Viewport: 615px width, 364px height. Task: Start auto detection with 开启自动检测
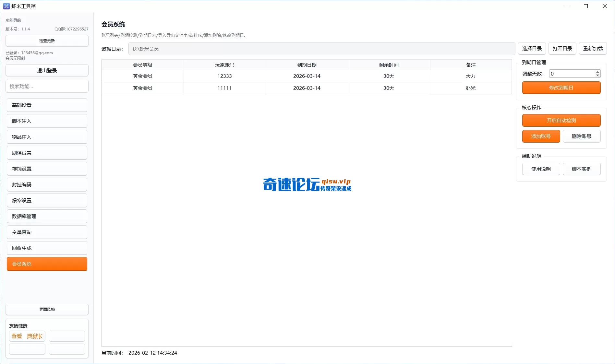[561, 120]
